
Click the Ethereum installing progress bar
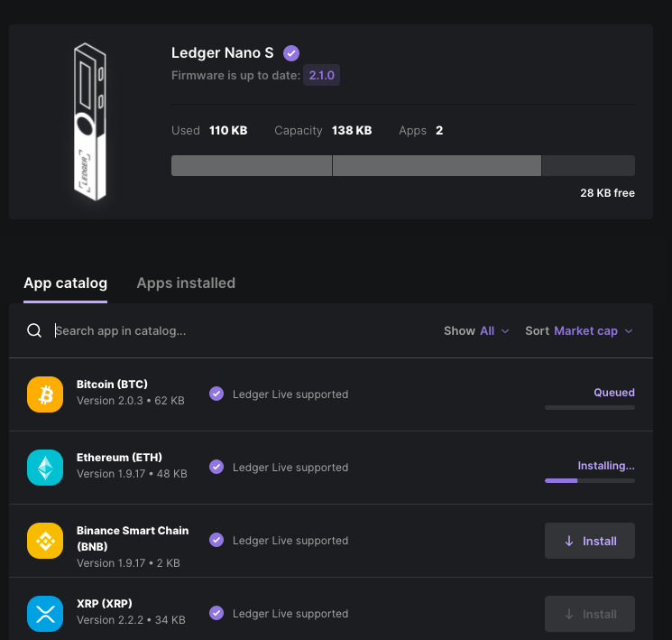coord(590,481)
